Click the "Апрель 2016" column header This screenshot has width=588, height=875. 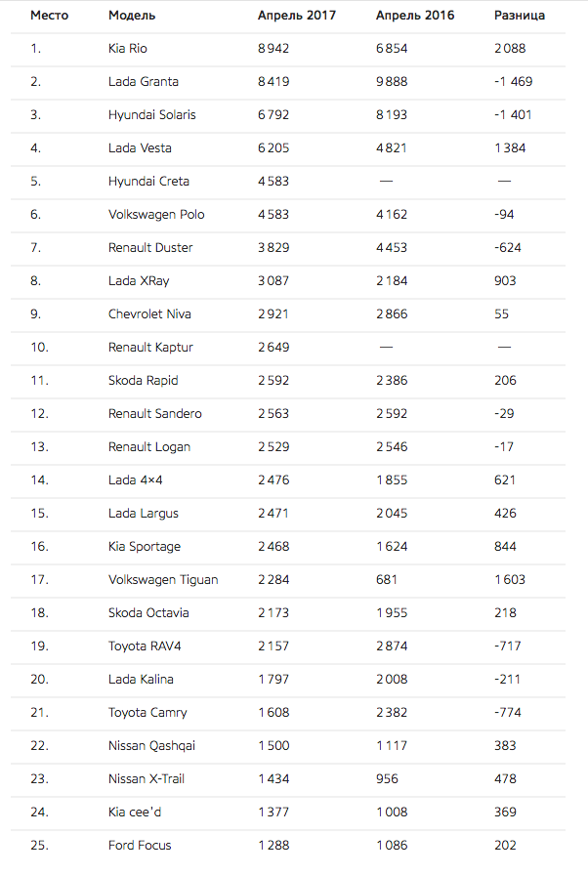(415, 16)
